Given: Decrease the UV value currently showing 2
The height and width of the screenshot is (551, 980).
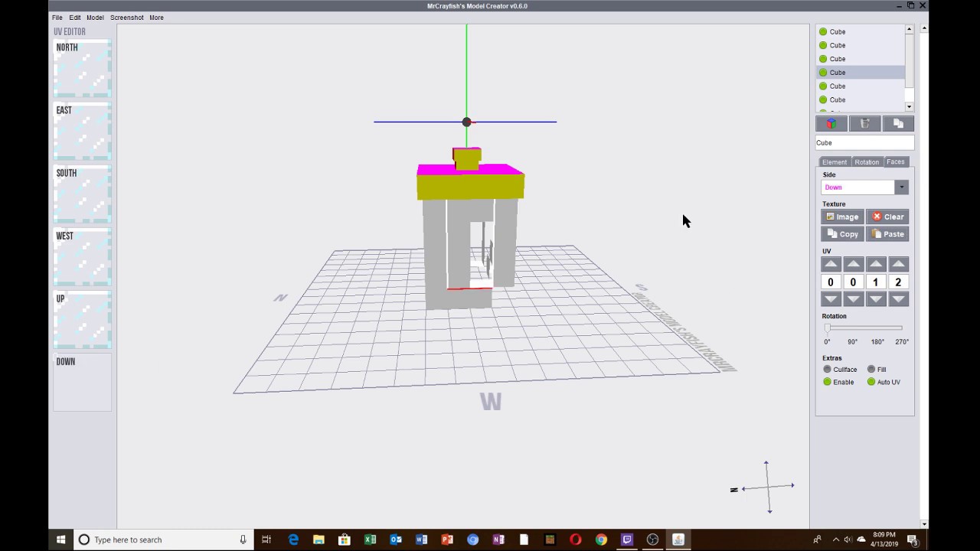Looking at the screenshot, I should pyautogui.click(x=899, y=299).
